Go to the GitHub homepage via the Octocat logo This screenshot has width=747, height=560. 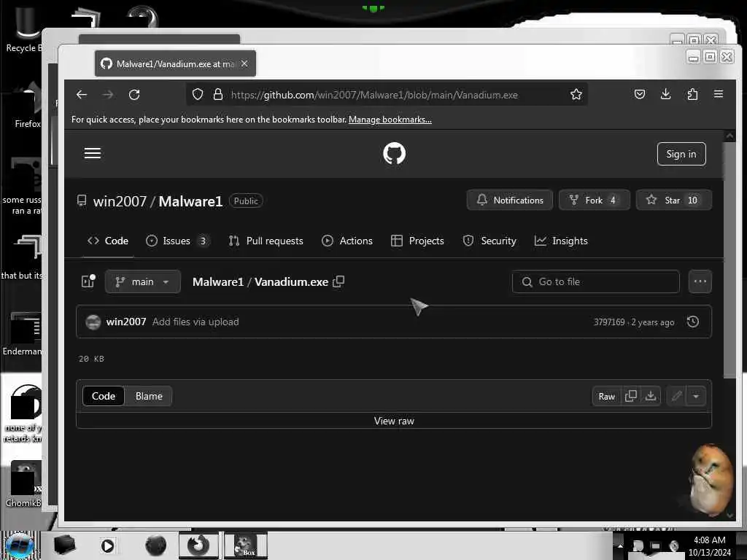(394, 153)
